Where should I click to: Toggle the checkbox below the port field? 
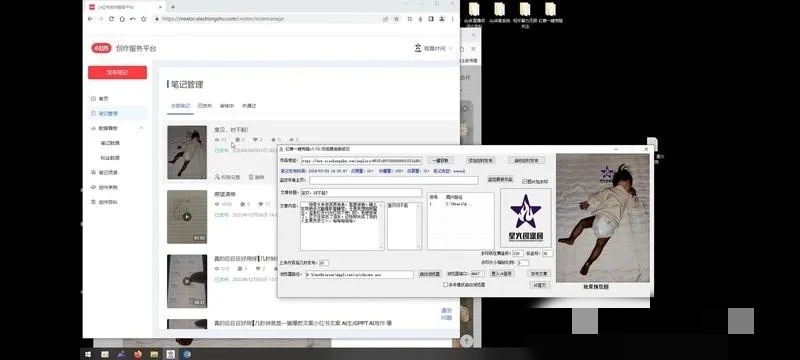pos(445,285)
